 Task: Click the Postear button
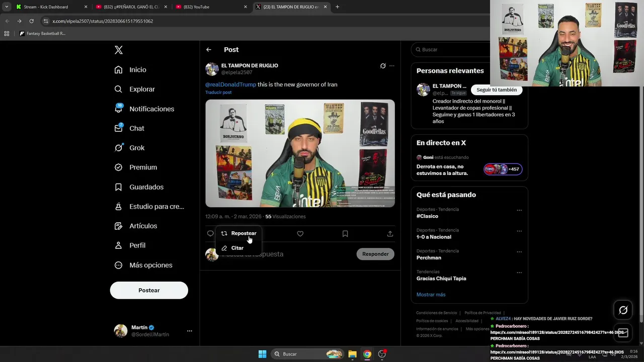[149, 290]
